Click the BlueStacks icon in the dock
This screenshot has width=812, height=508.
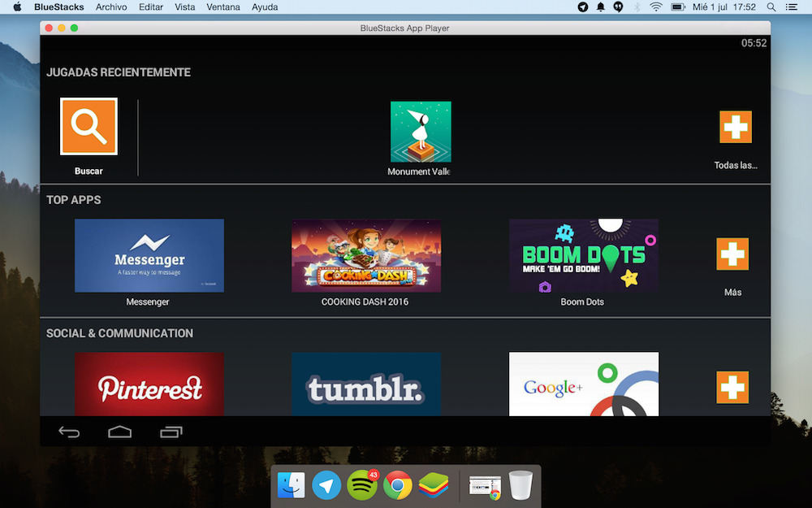coord(433,485)
